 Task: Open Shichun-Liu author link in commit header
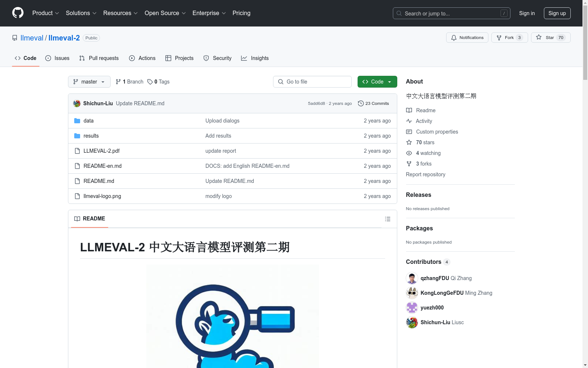point(98,103)
